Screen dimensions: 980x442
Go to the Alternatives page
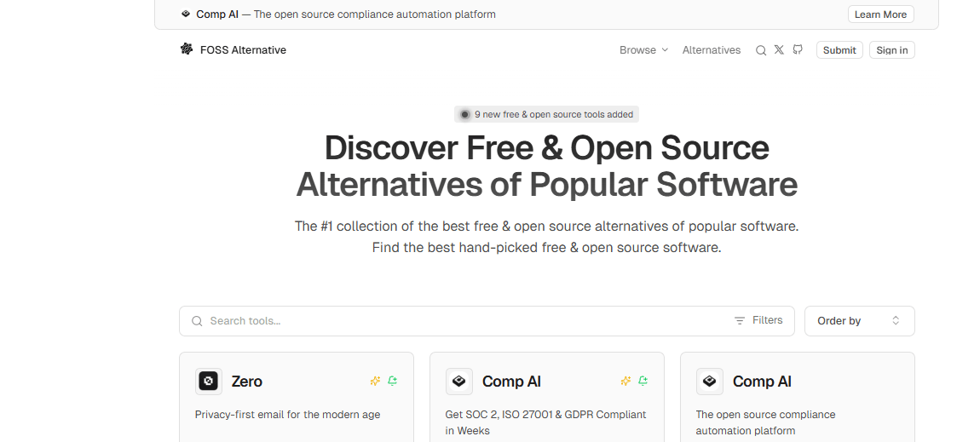(712, 50)
